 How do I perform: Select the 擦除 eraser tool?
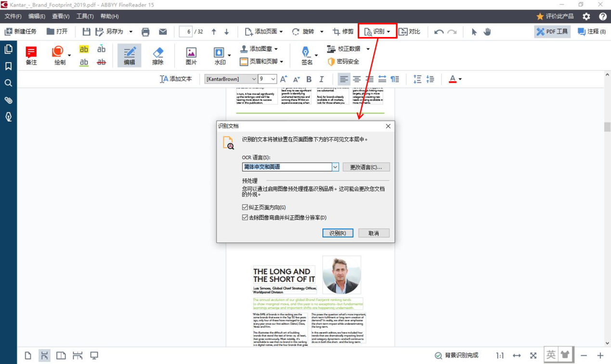(158, 55)
